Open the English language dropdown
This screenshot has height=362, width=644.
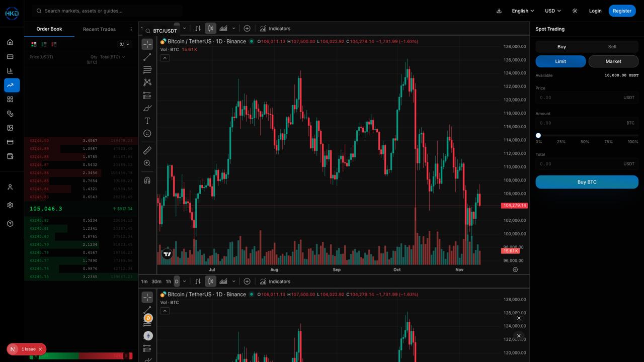[x=523, y=11]
